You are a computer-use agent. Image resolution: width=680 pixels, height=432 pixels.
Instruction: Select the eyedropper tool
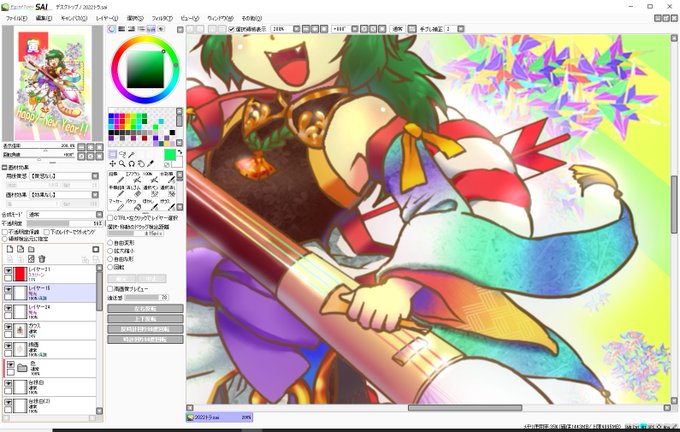[150, 164]
